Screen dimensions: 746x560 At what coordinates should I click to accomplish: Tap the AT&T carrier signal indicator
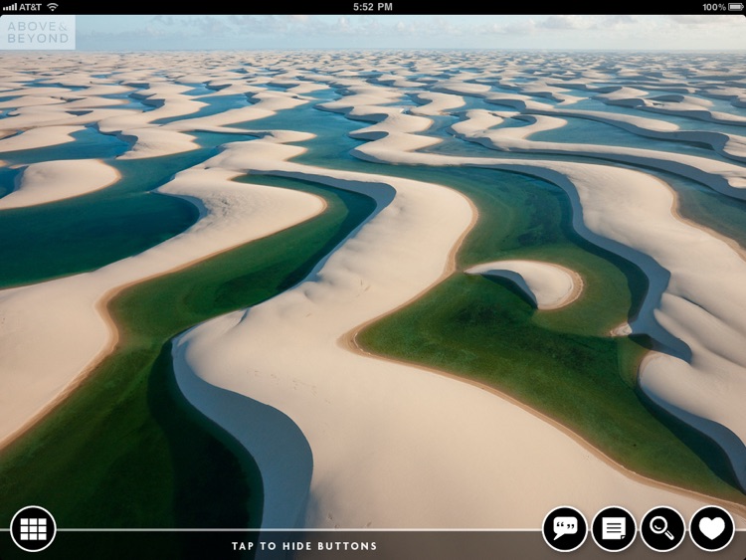(x=22, y=7)
